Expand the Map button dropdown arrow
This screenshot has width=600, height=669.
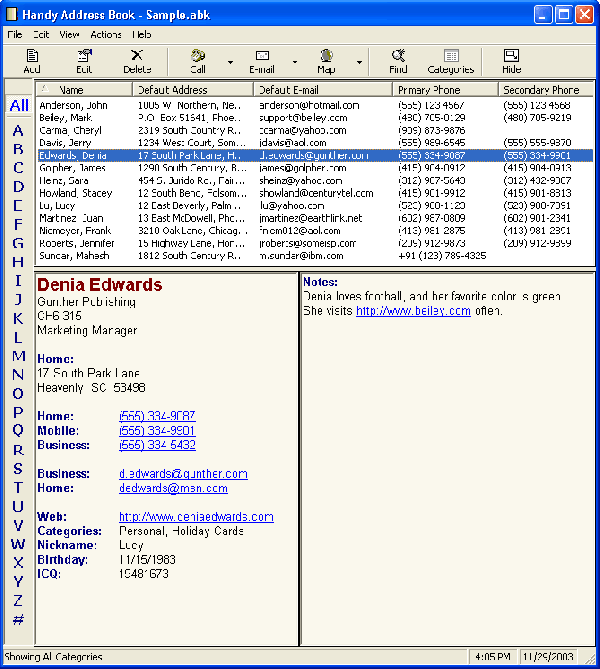(x=359, y=62)
